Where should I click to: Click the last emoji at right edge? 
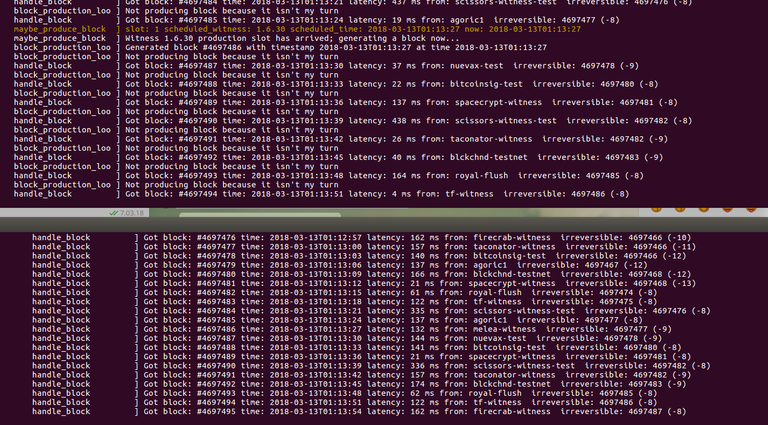point(751,209)
